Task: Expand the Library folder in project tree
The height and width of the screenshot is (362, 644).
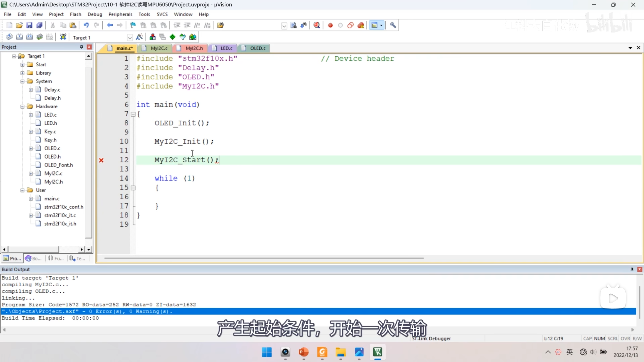Action: point(22,73)
